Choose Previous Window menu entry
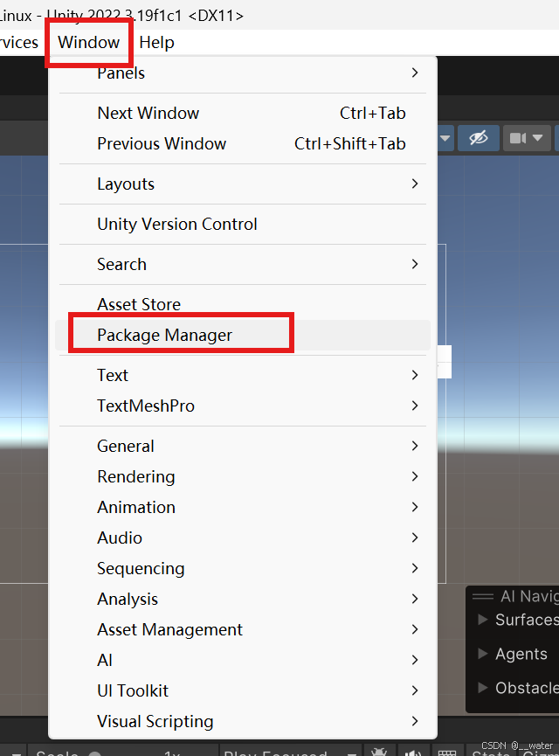 click(x=243, y=143)
